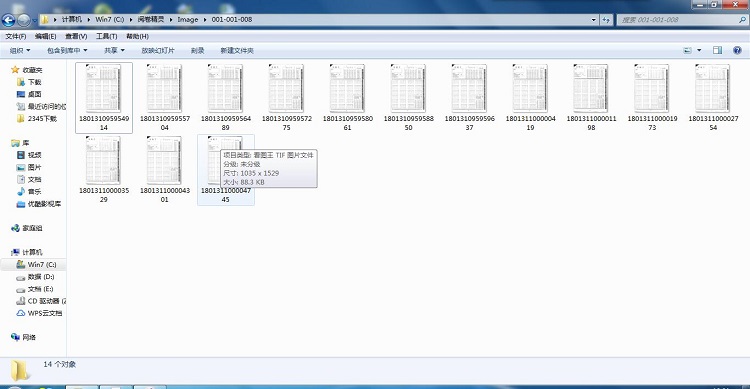
Task: Open the help question mark icon
Action: 737,50
